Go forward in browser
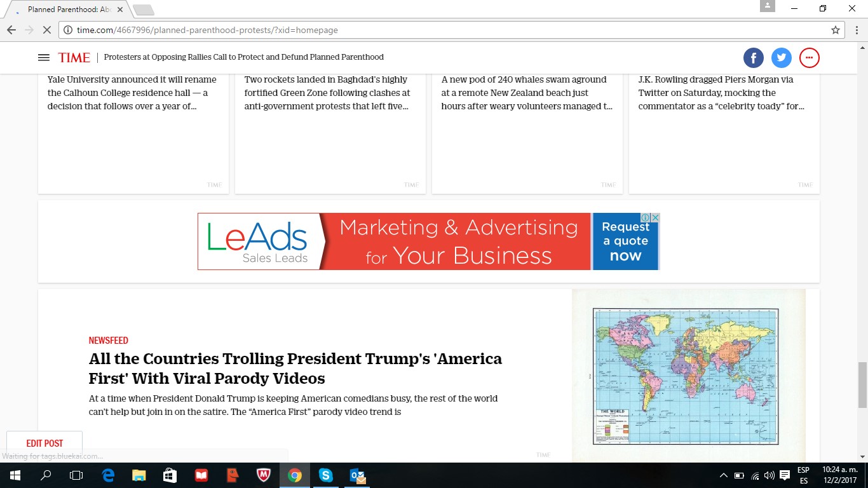This screenshot has width=868, height=488. (29, 30)
